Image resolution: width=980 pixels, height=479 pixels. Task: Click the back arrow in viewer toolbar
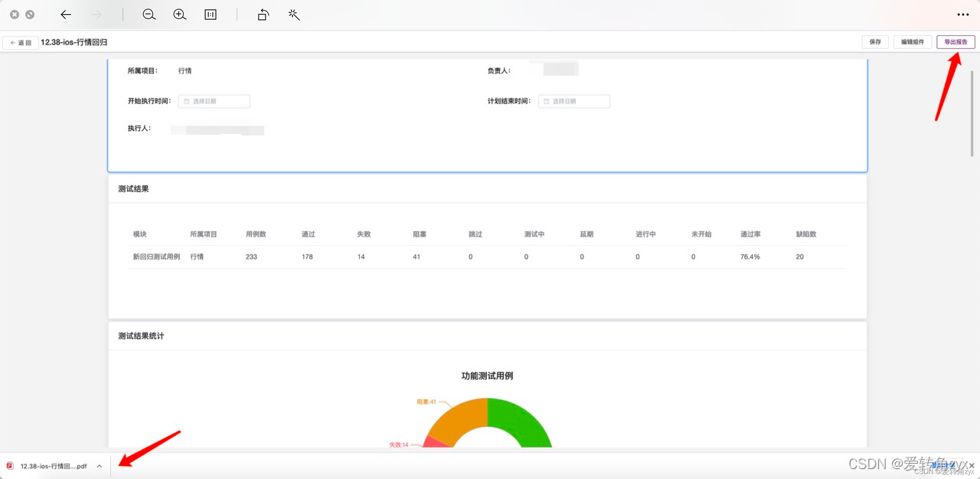coord(66,15)
